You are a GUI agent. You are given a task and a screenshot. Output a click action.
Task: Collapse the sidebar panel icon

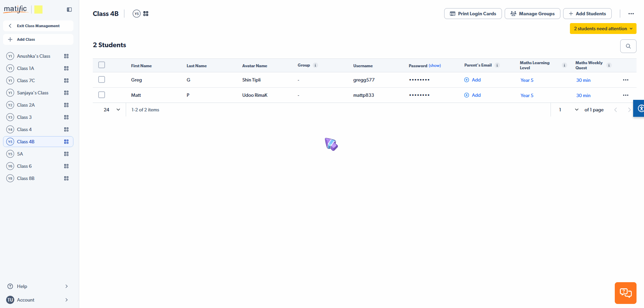[69, 10]
